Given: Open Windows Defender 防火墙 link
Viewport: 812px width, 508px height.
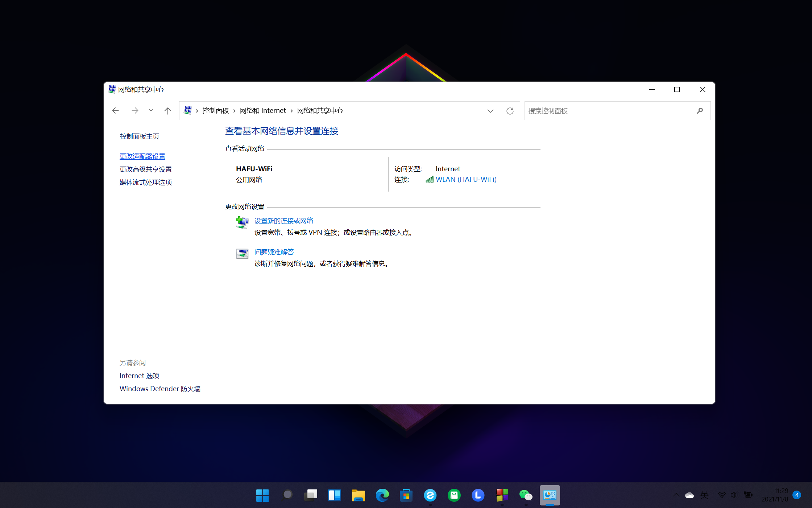Looking at the screenshot, I should [160, 389].
